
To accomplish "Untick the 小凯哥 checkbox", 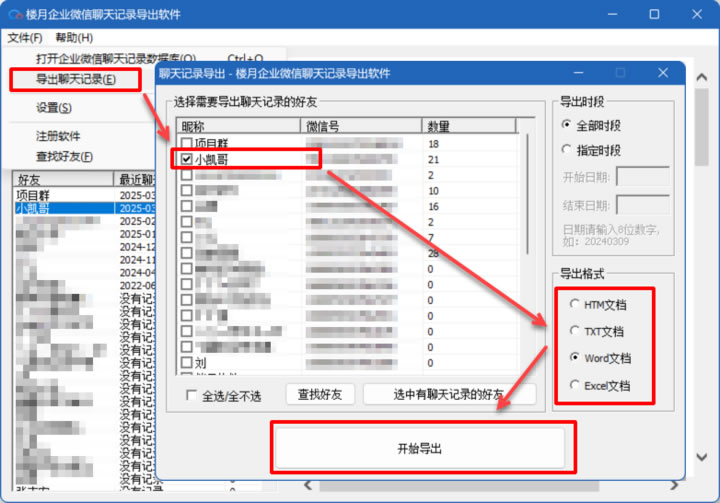I will (186, 159).
